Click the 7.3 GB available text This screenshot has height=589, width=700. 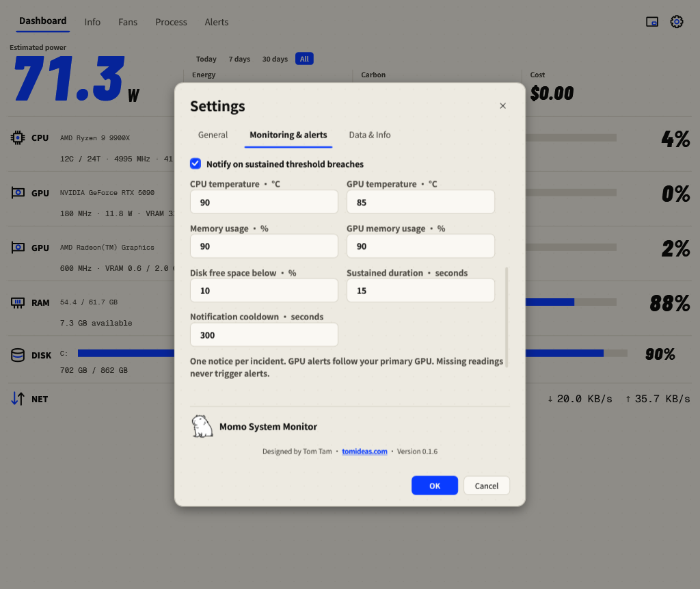coord(96,323)
